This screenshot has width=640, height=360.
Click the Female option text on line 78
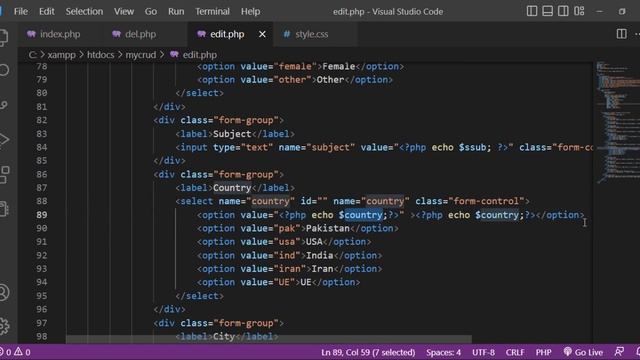point(339,67)
